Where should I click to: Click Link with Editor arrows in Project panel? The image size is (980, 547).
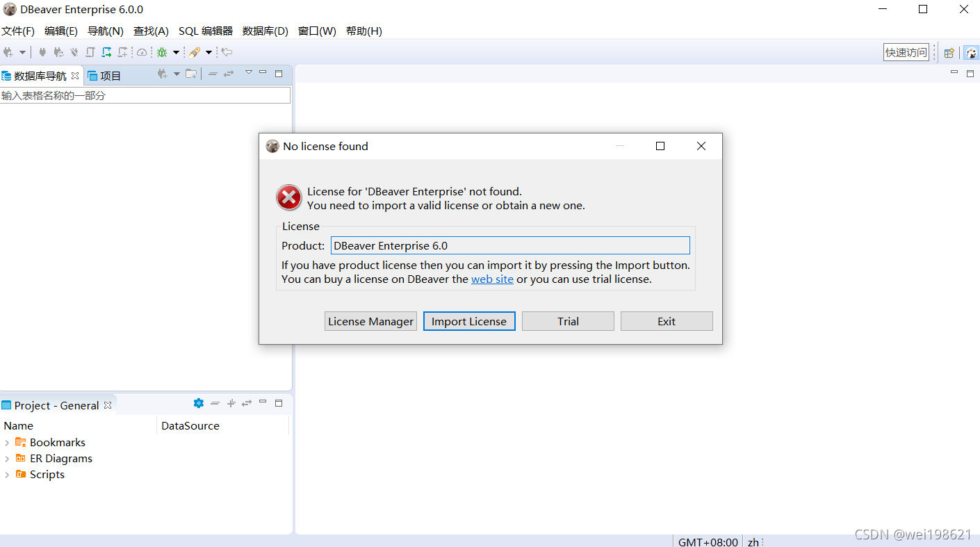[247, 403]
